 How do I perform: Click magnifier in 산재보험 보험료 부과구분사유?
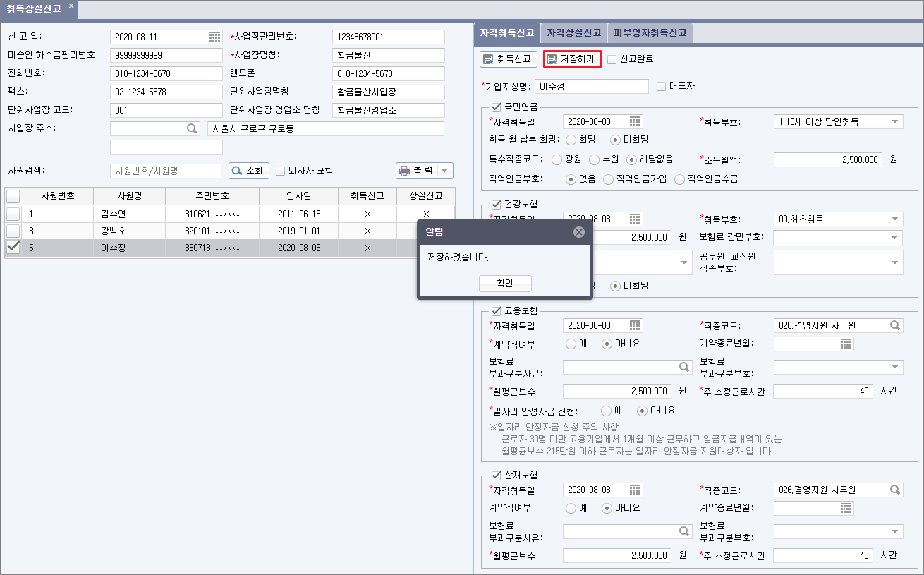click(x=683, y=531)
